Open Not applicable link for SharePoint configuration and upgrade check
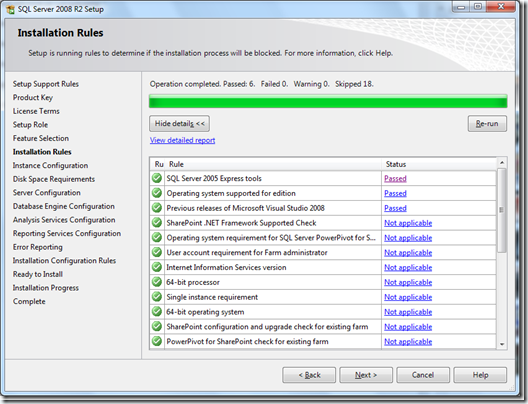 (408, 327)
